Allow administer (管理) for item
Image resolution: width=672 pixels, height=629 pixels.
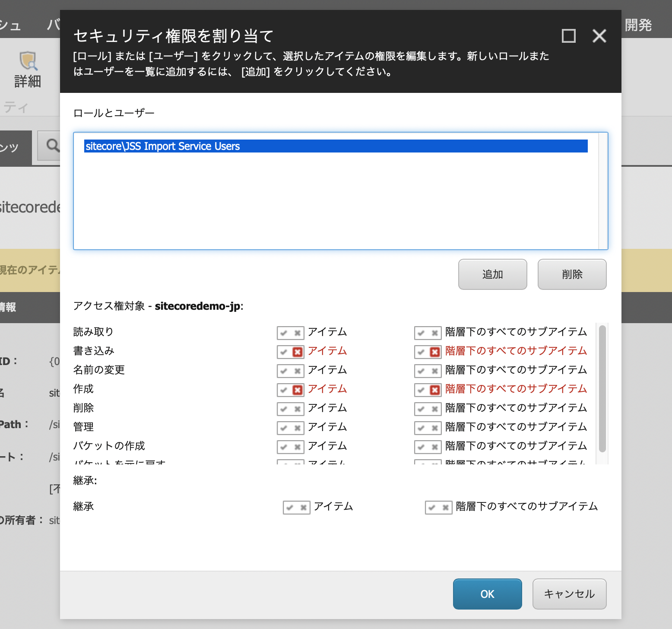click(x=284, y=428)
